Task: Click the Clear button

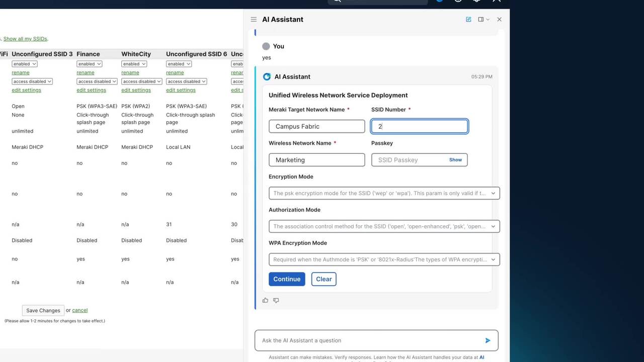Action: click(x=324, y=279)
